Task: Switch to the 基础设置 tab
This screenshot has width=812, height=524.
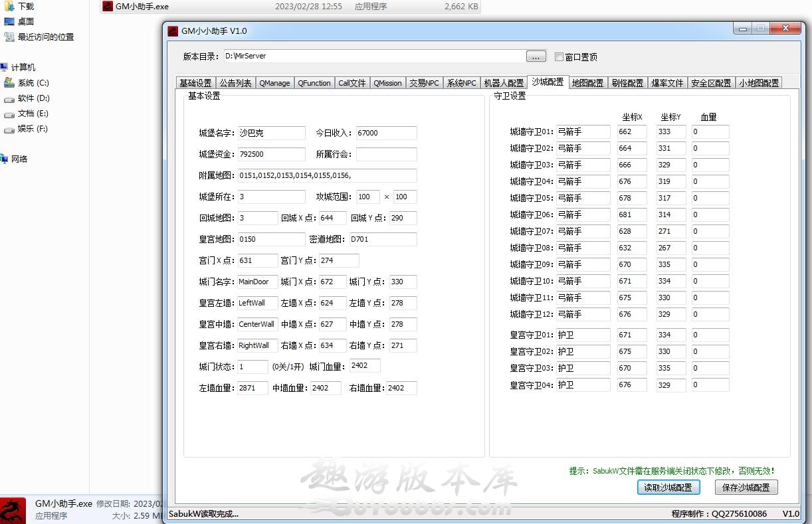Action: click(x=195, y=83)
